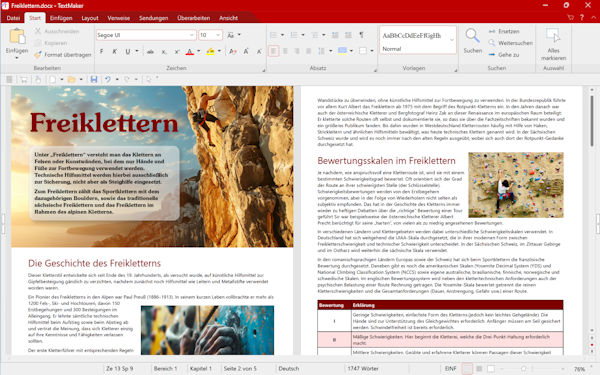This screenshot has height=375, width=600.
Task: Click save diskette icon in quick toolbar
Action: click(94, 79)
